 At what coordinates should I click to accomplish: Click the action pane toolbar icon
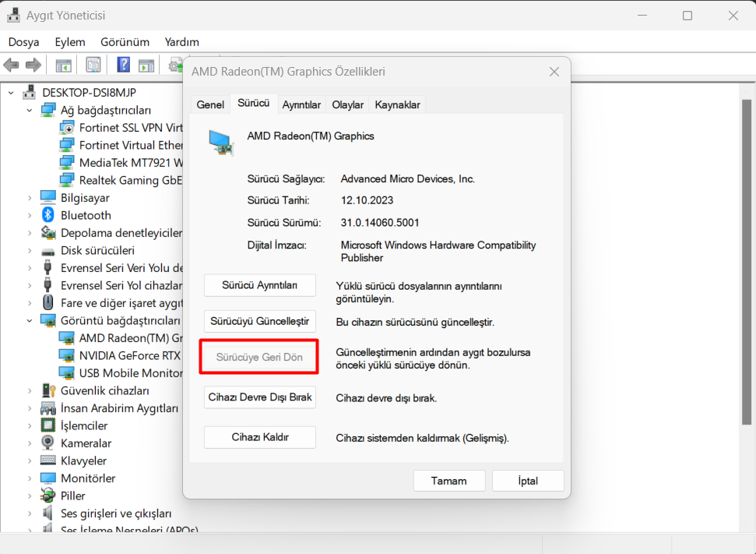pyautogui.click(x=146, y=65)
